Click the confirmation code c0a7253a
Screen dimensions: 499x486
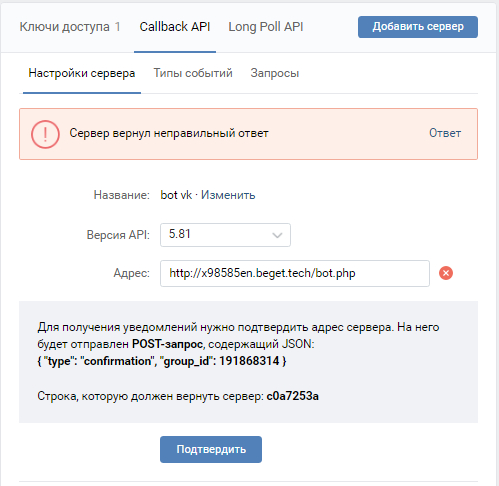point(293,396)
